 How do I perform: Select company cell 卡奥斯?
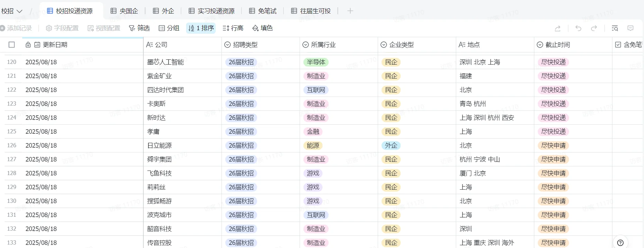183,104
